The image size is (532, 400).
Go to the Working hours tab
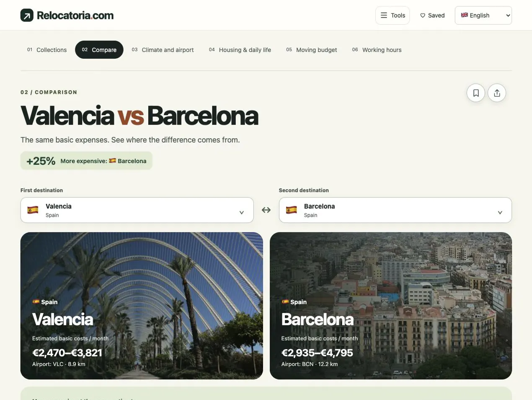click(377, 50)
